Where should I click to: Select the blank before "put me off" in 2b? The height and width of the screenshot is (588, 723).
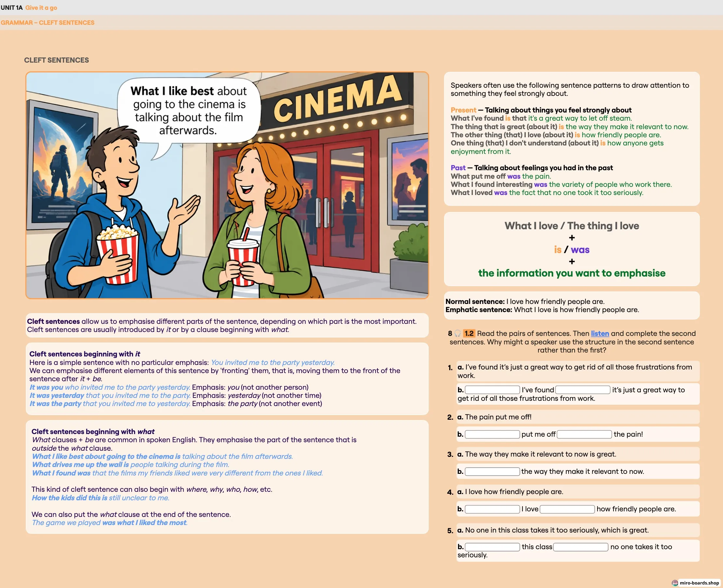pyautogui.click(x=493, y=434)
